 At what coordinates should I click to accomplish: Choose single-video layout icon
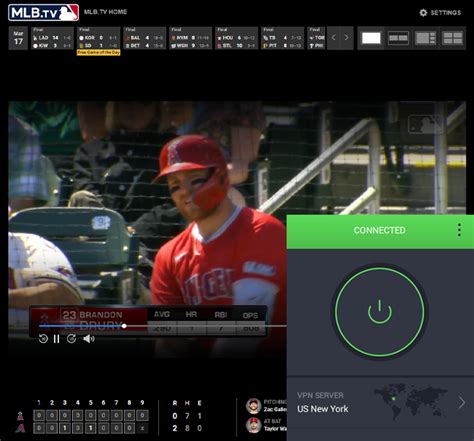click(x=371, y=38)
